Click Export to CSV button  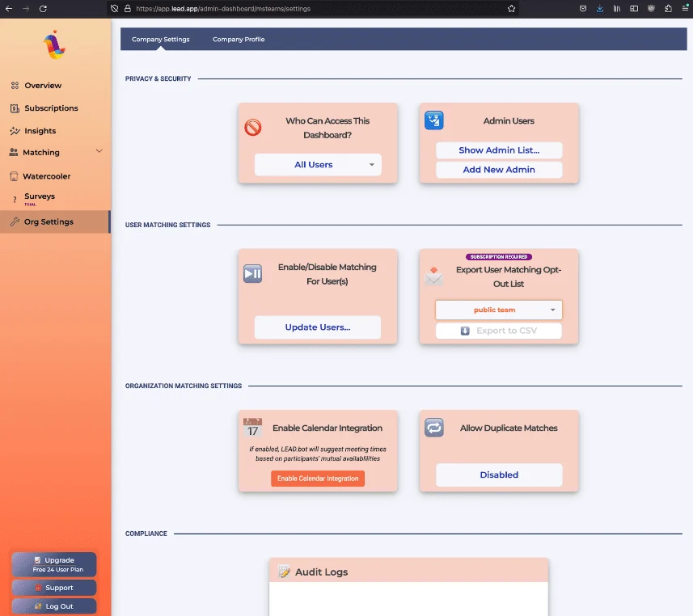499,331
